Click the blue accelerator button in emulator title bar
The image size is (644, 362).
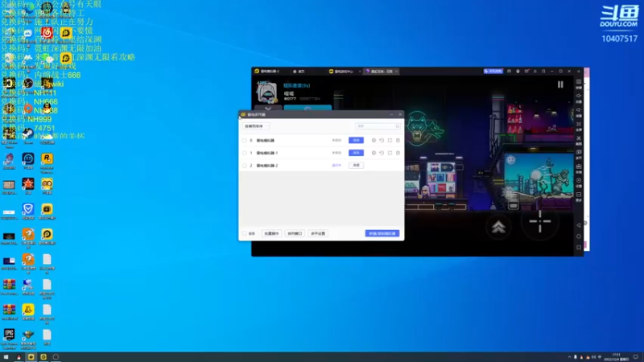click(x=493, y=71)
